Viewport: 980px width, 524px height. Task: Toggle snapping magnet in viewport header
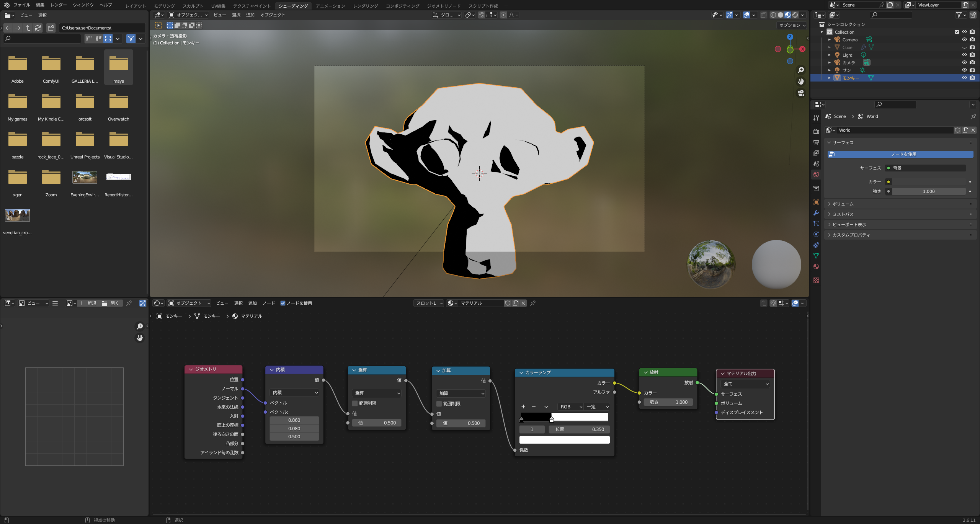click(482, 15)
